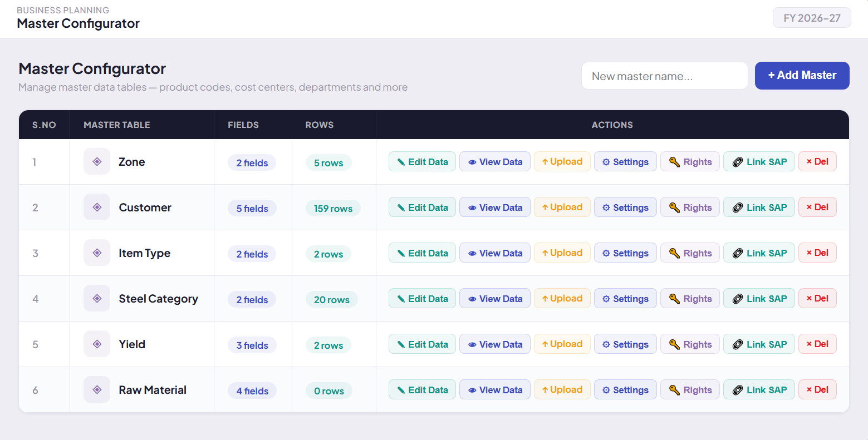Click the diamond icon beside Steel Category
The image size is (868, 440).
pos(97,298)
